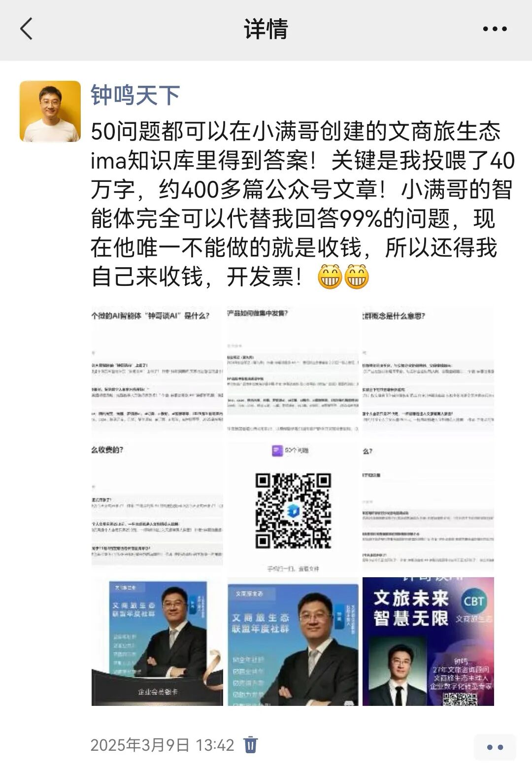The width and height of the screenshot is (532, 768).
Task: Open the sixth thumbnail in the middle row
Action: coord(428,506)
